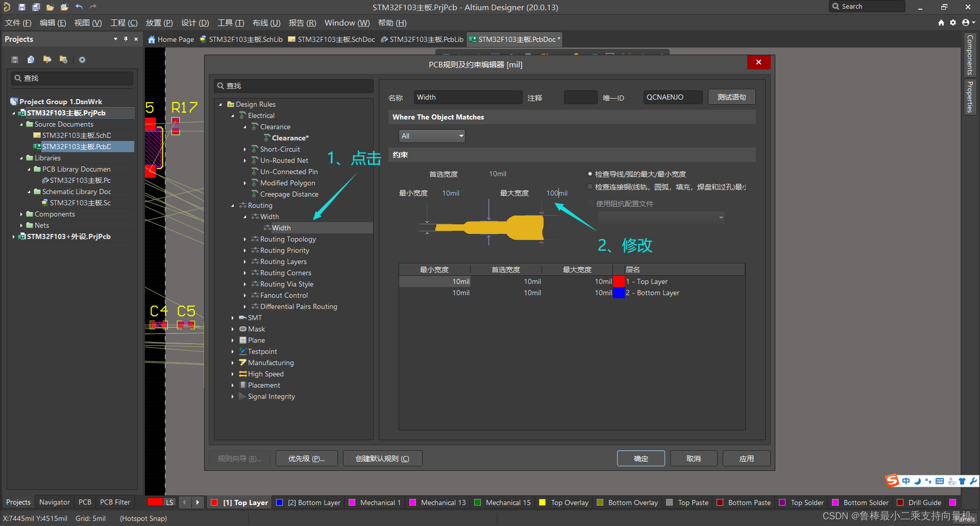Click the 取消 button

(x=694, y=459)
